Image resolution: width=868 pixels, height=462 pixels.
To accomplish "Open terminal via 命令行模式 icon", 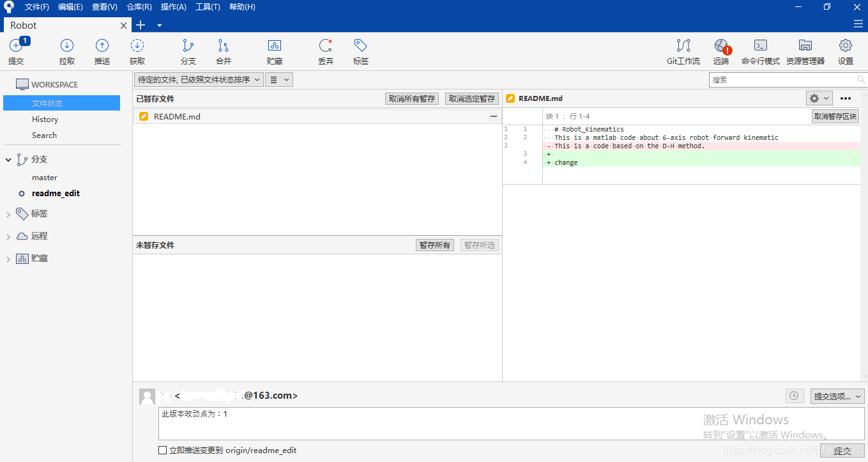I will 761,51.
